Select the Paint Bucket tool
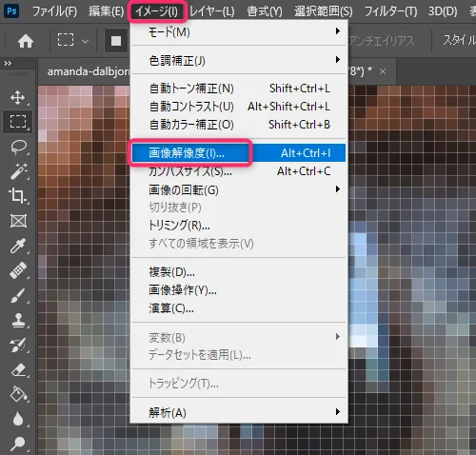This screenshot has width=476, height=455. click(18, 394)
